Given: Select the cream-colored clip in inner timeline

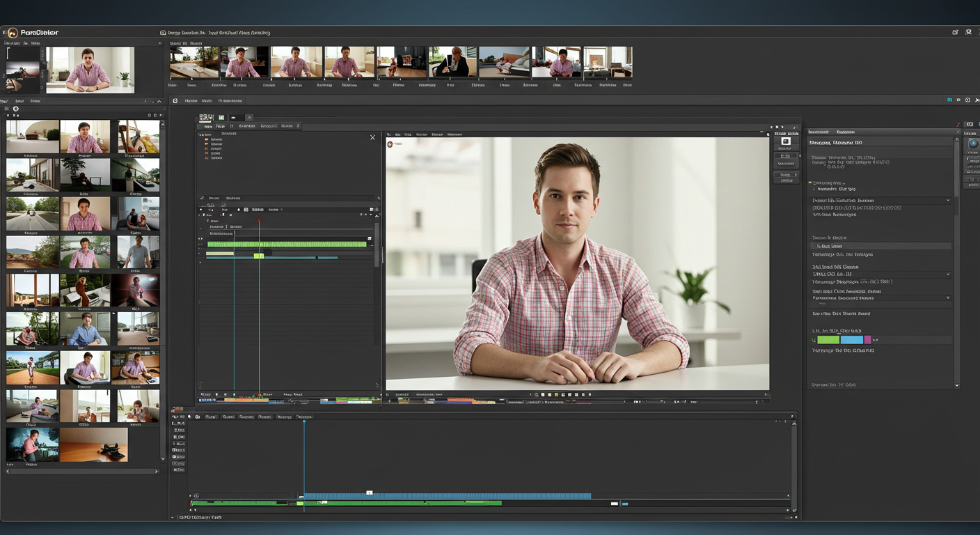Looking at the screenshot, I should click(x=220, y=254).
